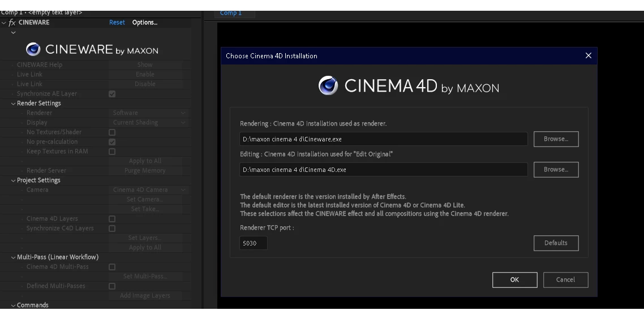Toggle the Synchronize AE Layer checkbox
The height and width of the screenshot is (319, 644).
point(112,94)
